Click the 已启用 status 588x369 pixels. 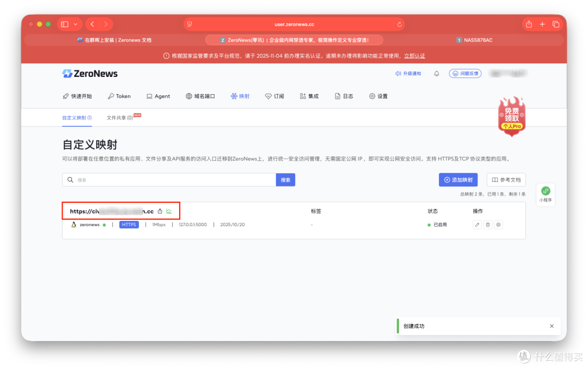[437, 225]
